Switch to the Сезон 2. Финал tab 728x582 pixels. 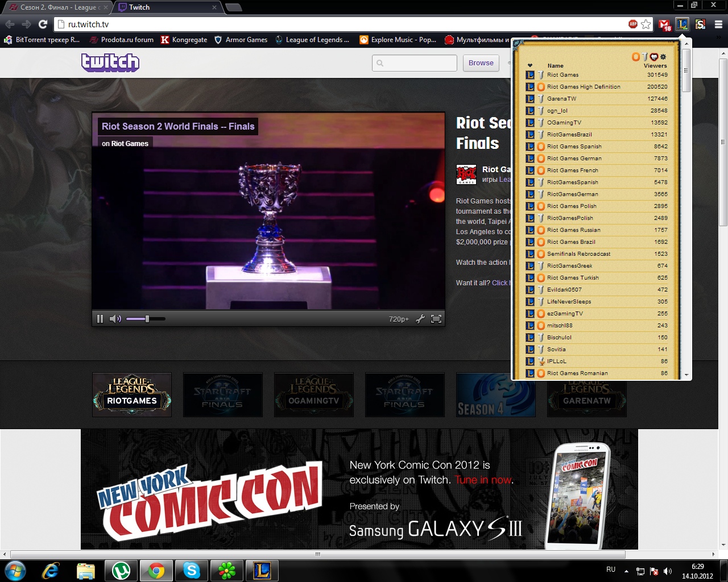57,7
